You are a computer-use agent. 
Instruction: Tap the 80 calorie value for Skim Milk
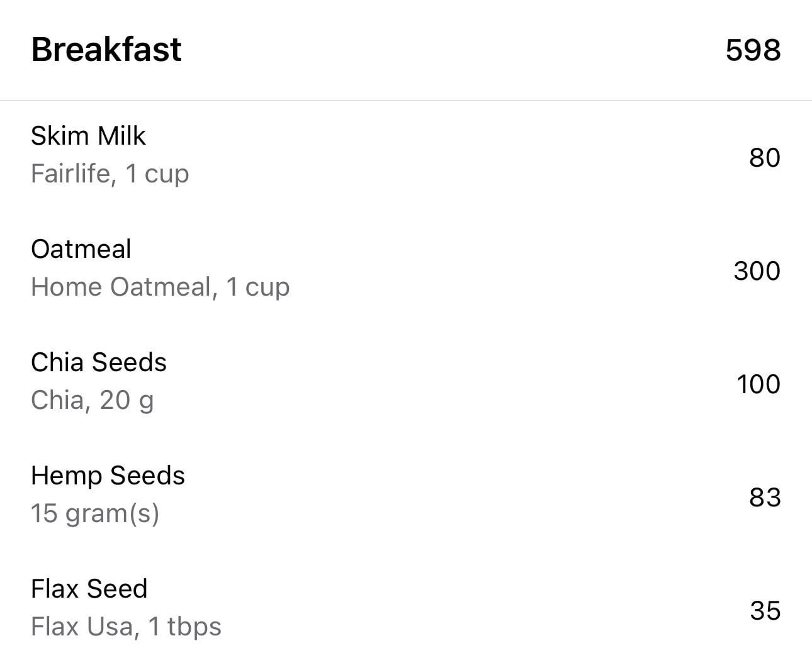pos(765,158)
